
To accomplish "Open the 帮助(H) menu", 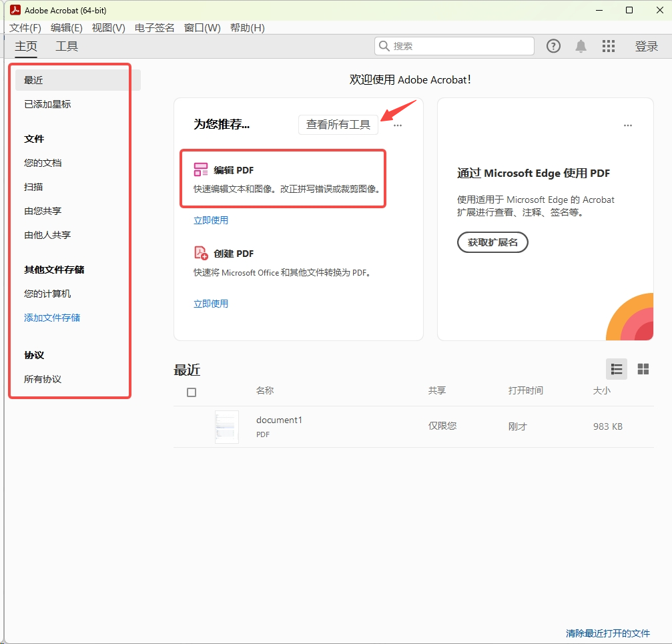I will coord(248,28).
